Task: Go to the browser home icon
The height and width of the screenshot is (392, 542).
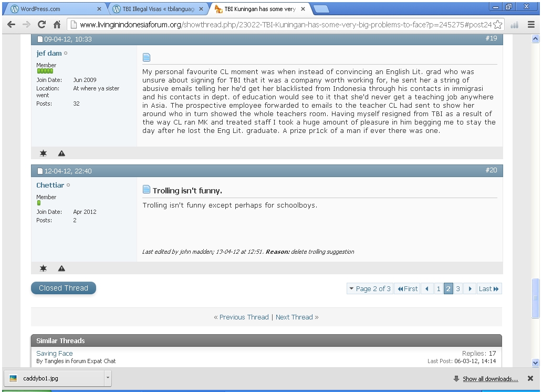Action: click(57, 25)
